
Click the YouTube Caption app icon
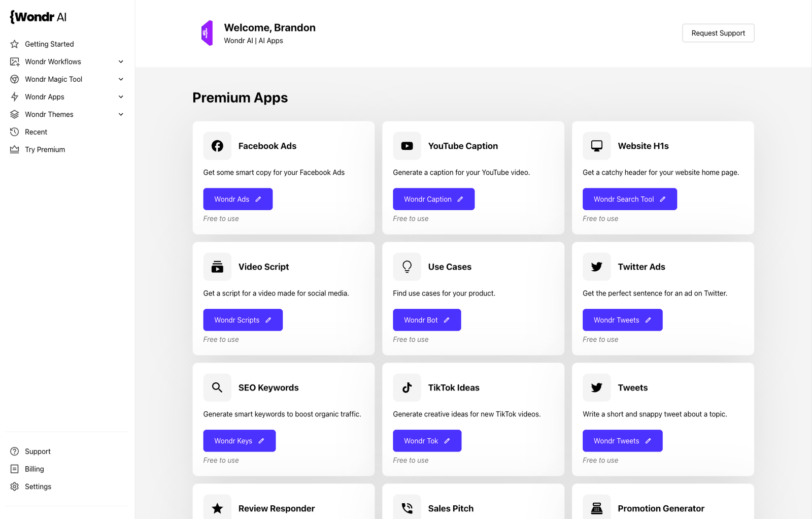click(407, 146)
